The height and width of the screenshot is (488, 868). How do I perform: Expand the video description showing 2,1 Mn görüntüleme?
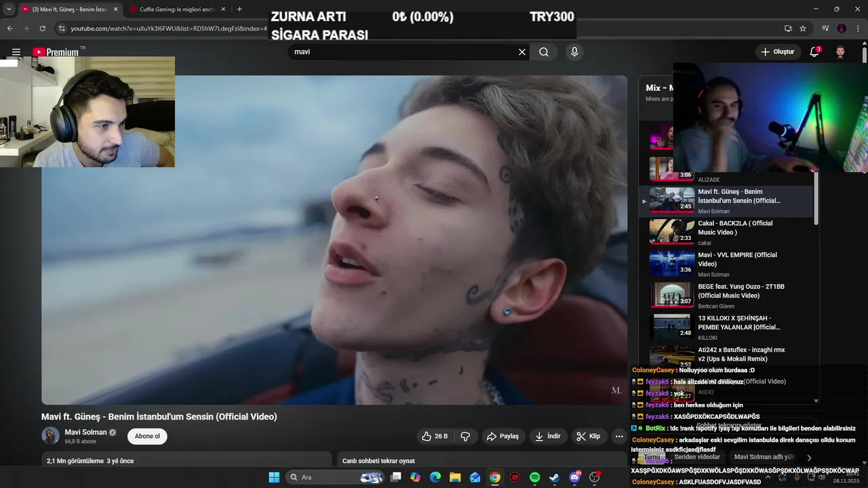point(186,461)
